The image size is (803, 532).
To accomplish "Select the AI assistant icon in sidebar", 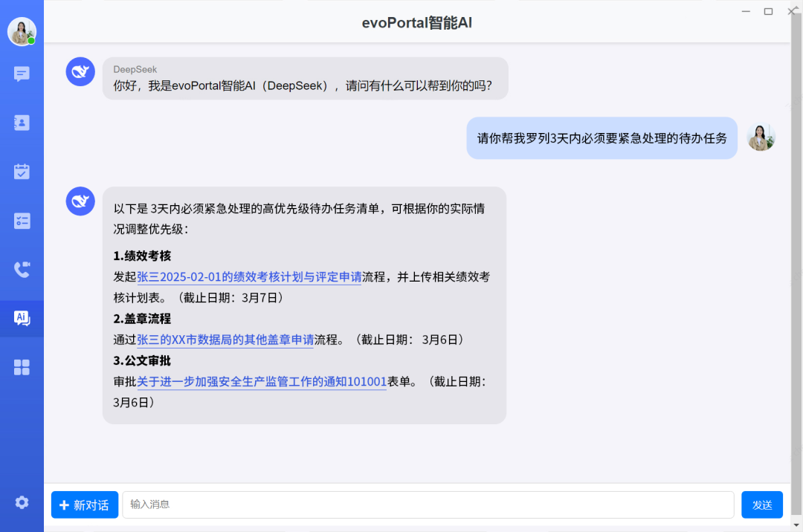I will 22,318.
